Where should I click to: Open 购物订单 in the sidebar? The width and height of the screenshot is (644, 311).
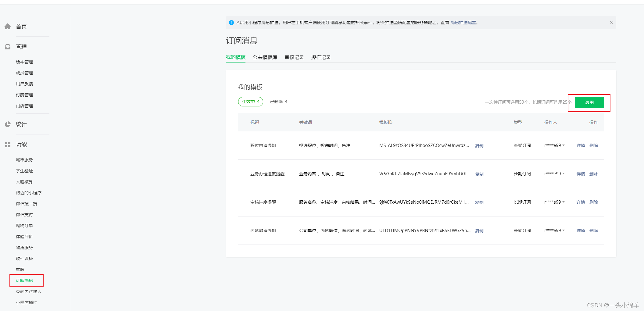pyautogui.click(x=24, y=226)
